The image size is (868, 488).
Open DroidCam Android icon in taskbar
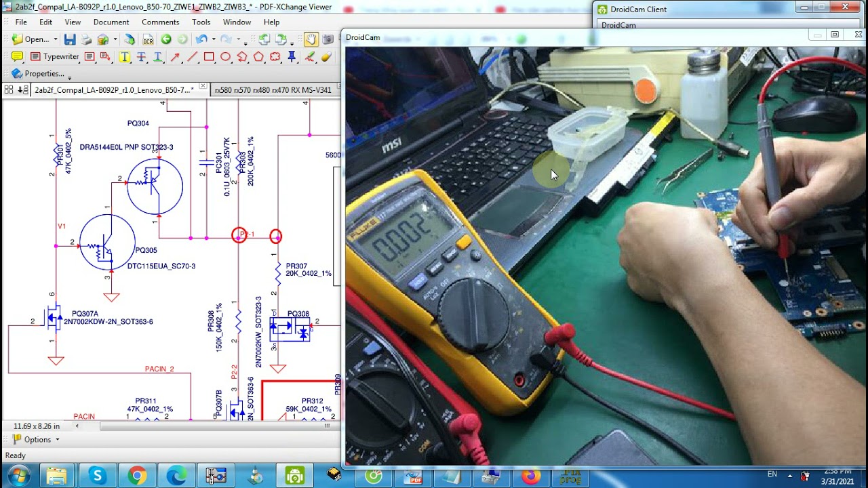pyautogui.click(x=295, y=476)
